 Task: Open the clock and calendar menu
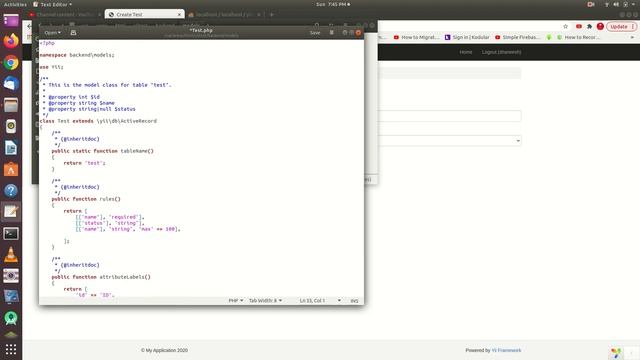[x=333, y=4]
